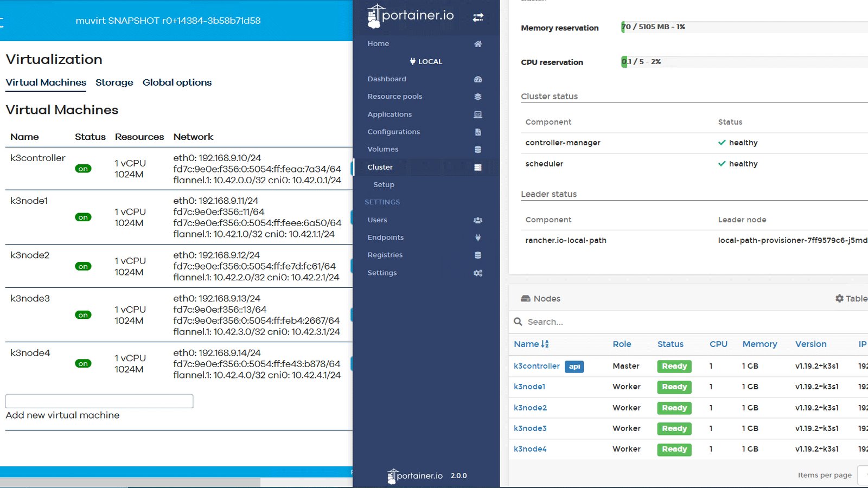This screenshot has height=488, width=868.
Task: Click the Configurations file icon
Action: 478,132
